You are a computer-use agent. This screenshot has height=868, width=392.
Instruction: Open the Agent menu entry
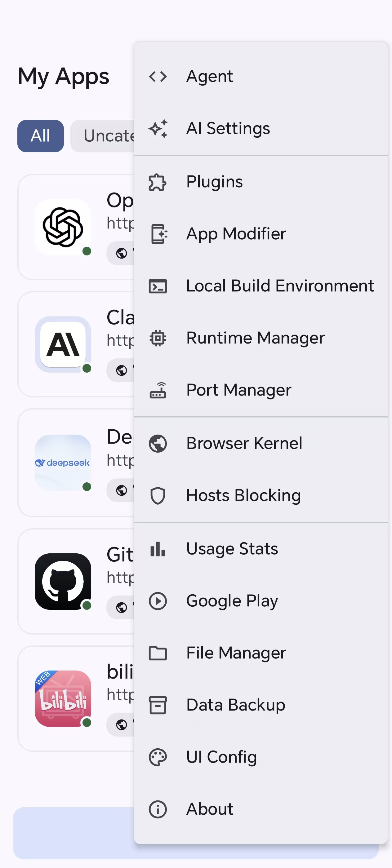click(x=261, y=77)
